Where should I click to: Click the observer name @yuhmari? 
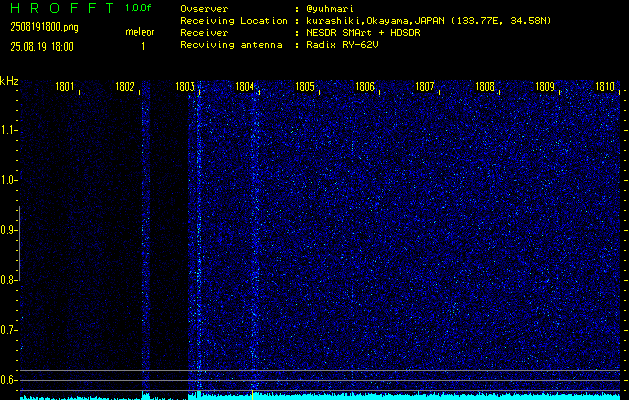330,9
